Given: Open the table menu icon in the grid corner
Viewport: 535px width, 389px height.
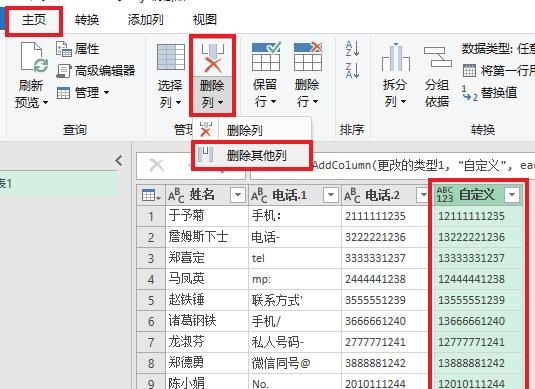Looking at the screenshot, I should tap(151, 195).
